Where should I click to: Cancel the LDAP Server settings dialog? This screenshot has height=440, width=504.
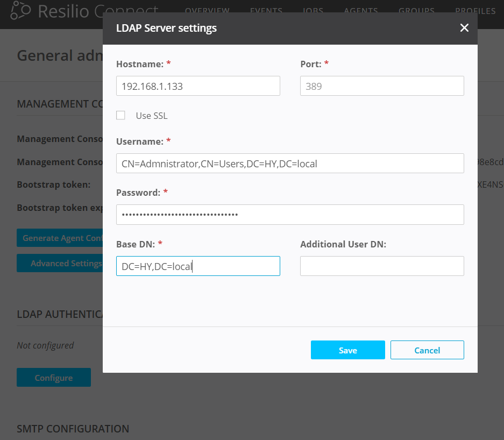tap(427, 350)
